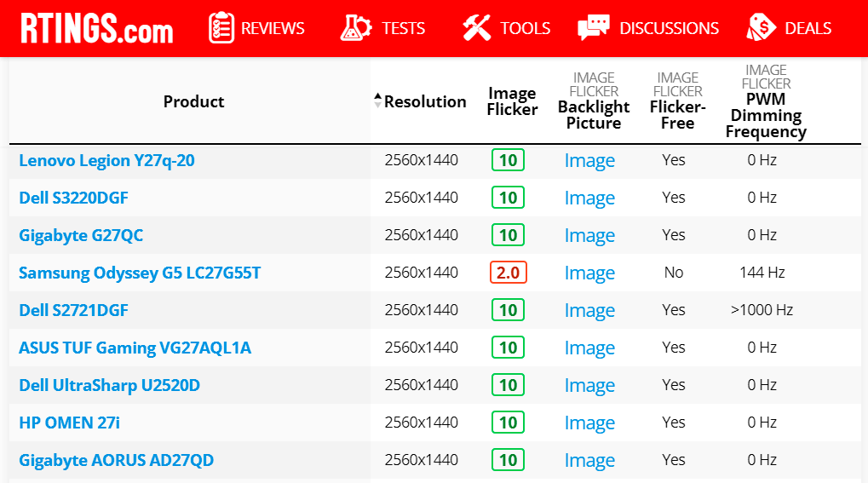Click the Tools wrench and hammer icon
The height and width of the screenshot is (483, 868).
477,28
